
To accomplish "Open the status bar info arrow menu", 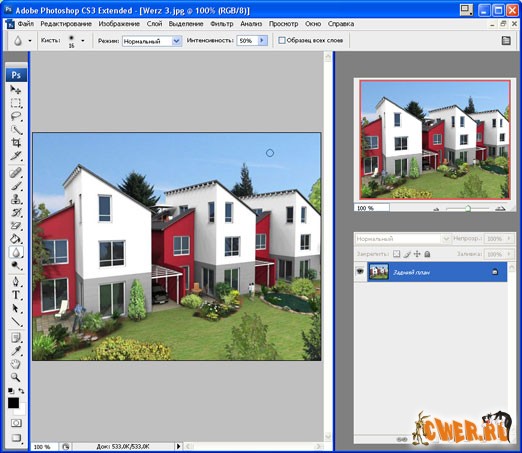I will (x=179, y=446).
